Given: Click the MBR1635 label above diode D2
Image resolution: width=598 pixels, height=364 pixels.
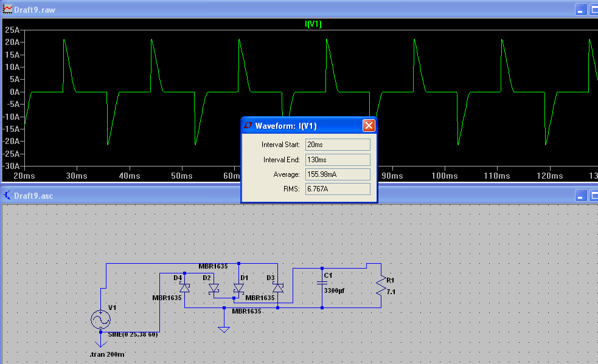Looking at the screenshot, I should [213, 266].
